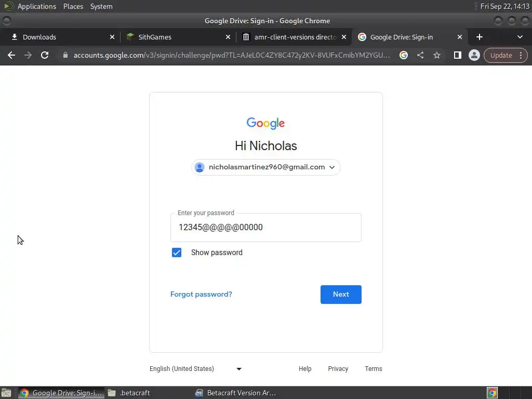This screenshot has width=532, height=399.
Task: Click the show desktop icon in the taskbar
Action: [x=6, y=393]
